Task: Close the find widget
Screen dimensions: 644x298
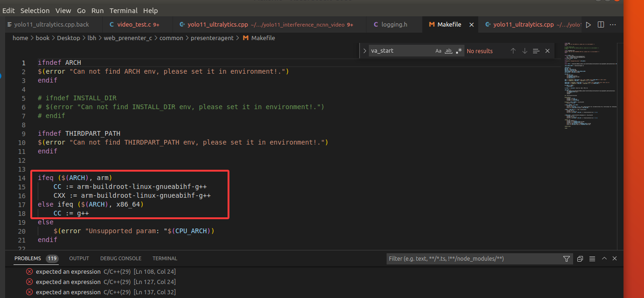Action: click(547, 51)
